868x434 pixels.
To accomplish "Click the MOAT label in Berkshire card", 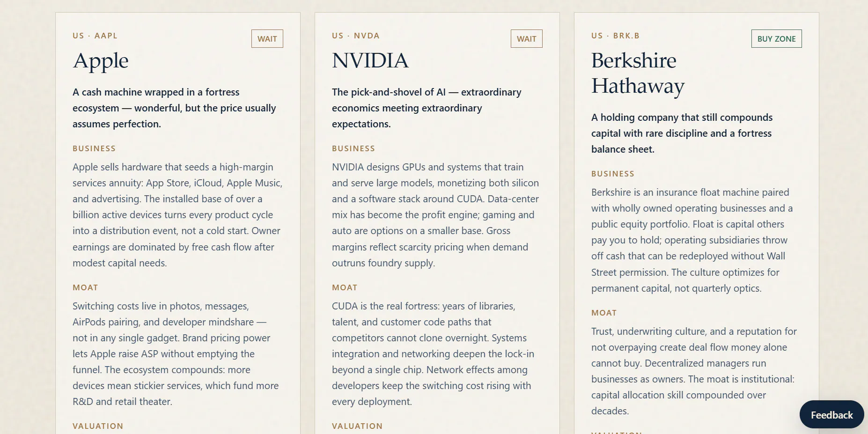I will [604, 313].
